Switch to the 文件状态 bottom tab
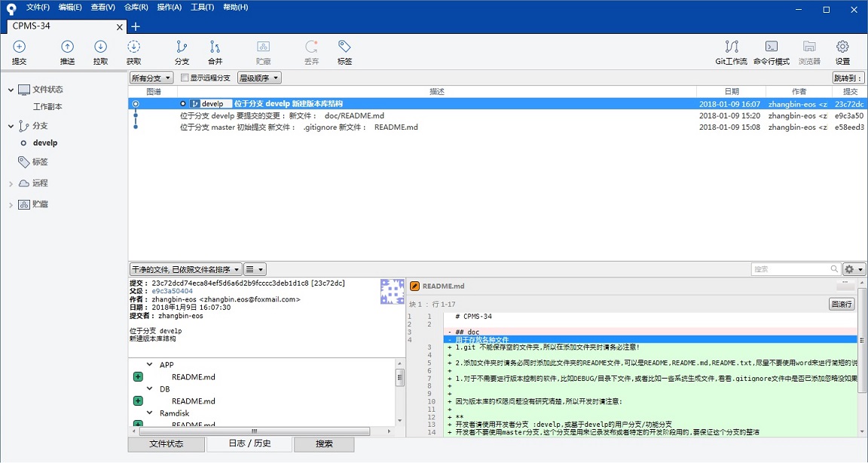The width and height of the screenshot is (868, 463). click(166, 444)
